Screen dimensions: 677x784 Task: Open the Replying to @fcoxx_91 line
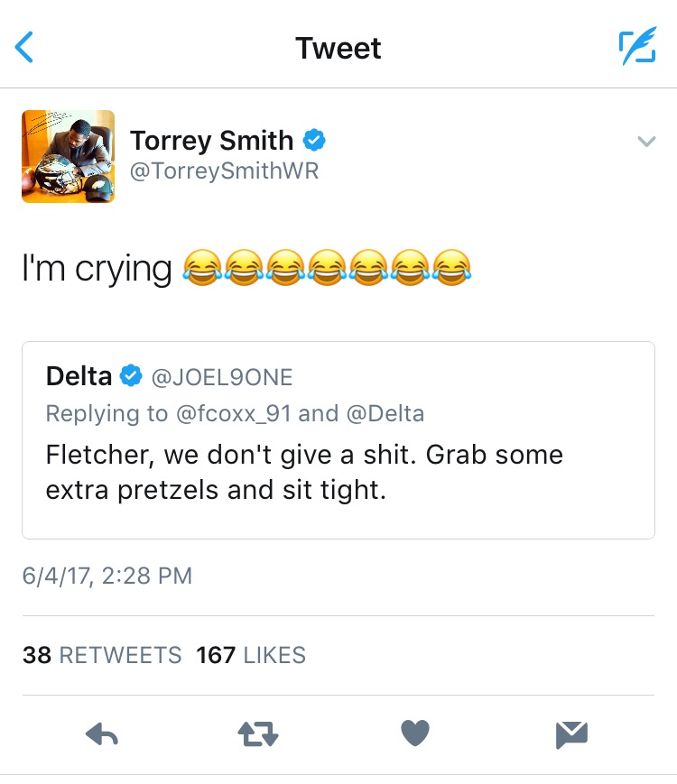[x=235, y=413]
